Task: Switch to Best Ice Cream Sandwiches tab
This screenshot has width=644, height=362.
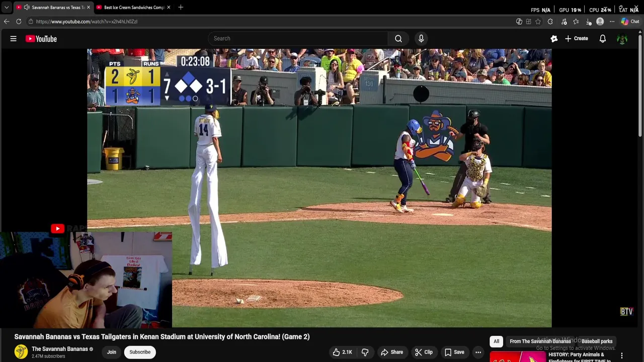Action: tap(134, 8)
